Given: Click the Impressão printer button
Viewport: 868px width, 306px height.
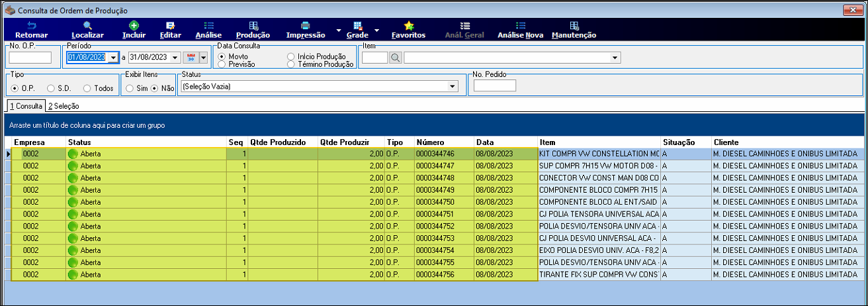Looking at the screenshot, I should click(x=306, y=30).
